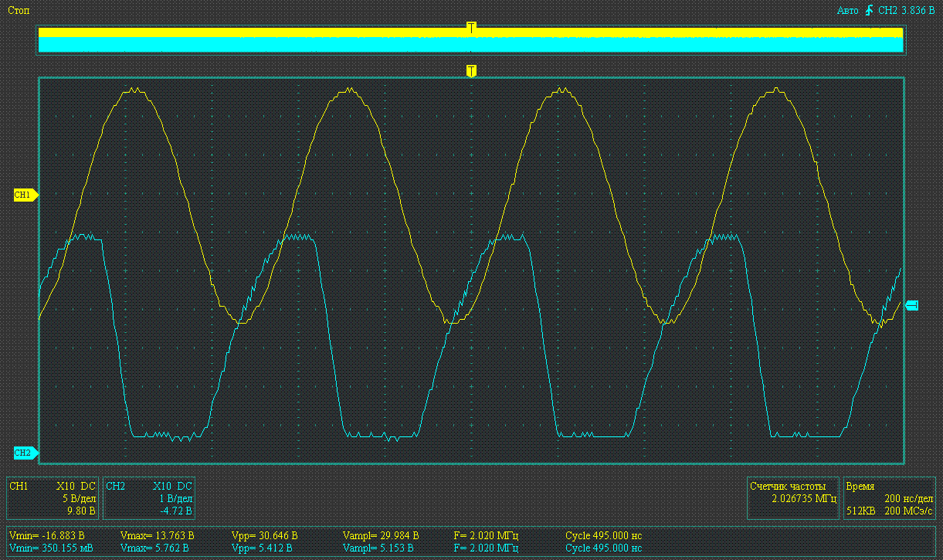Viewport: 943px width, 560px height.
Task: Click the cyan CH2 F= 2.020 МГц reading
Action: pos(486,548)
